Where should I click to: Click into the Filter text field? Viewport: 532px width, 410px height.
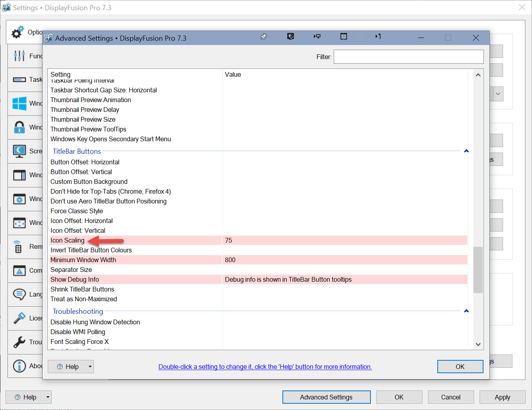[408, 57]
